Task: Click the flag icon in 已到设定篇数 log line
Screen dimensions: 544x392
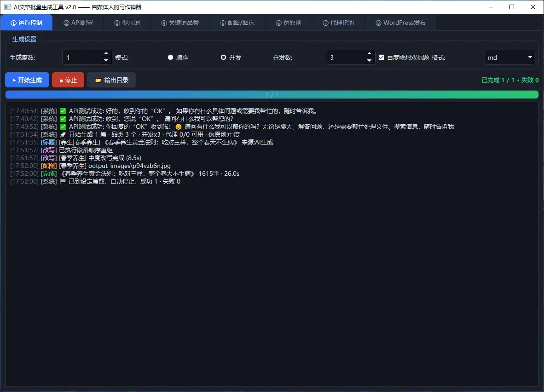Action: coord(63,181)
